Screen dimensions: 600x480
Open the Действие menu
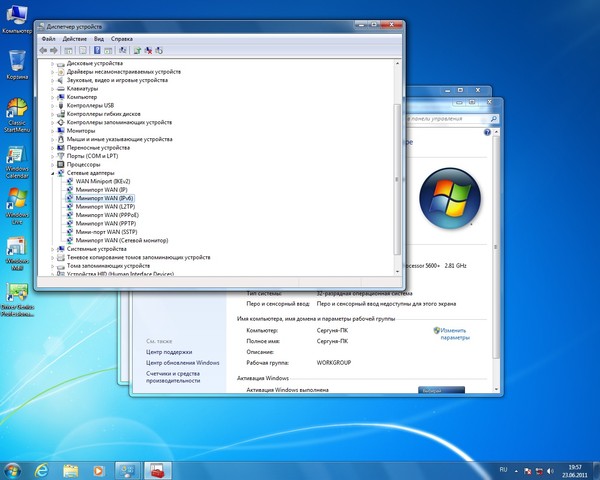[x=75, y=39]
